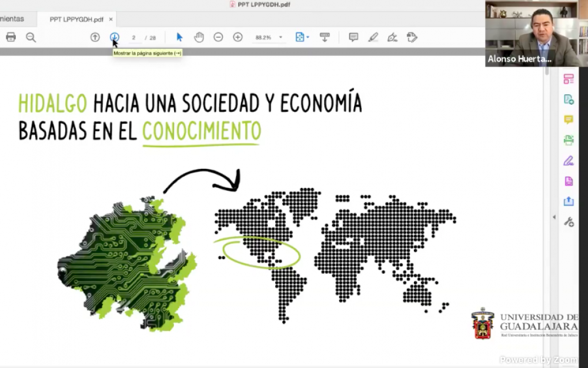The height and width of the screenshot is (368, 588).
Task: Open the page fit options dropdown
Action: 302,37
